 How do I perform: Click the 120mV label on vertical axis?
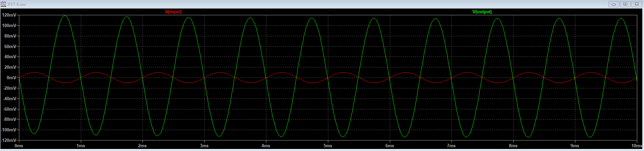[x=9, y=15]
